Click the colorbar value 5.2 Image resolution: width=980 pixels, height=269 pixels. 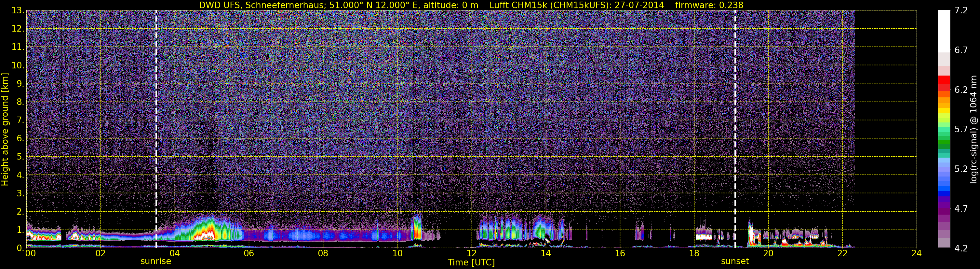click(x=961, y=169)
